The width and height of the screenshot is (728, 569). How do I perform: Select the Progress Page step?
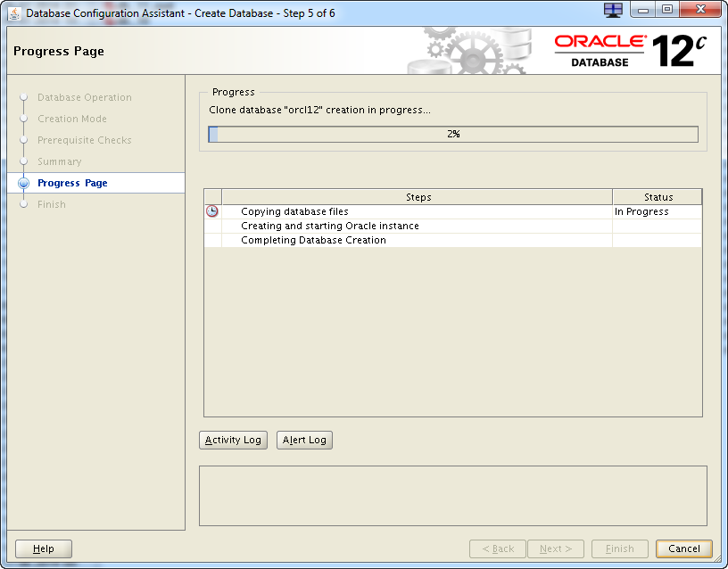72,183
